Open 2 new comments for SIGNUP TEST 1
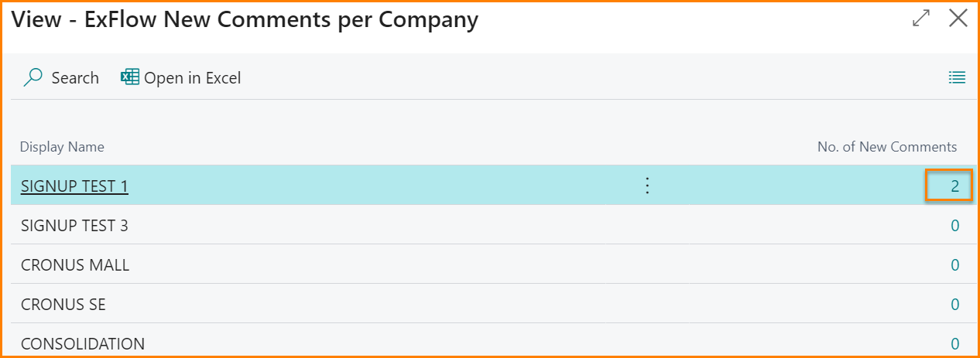The width and height of the screenshot is (980, 358). pyautogui.click(x=954, y=186)
